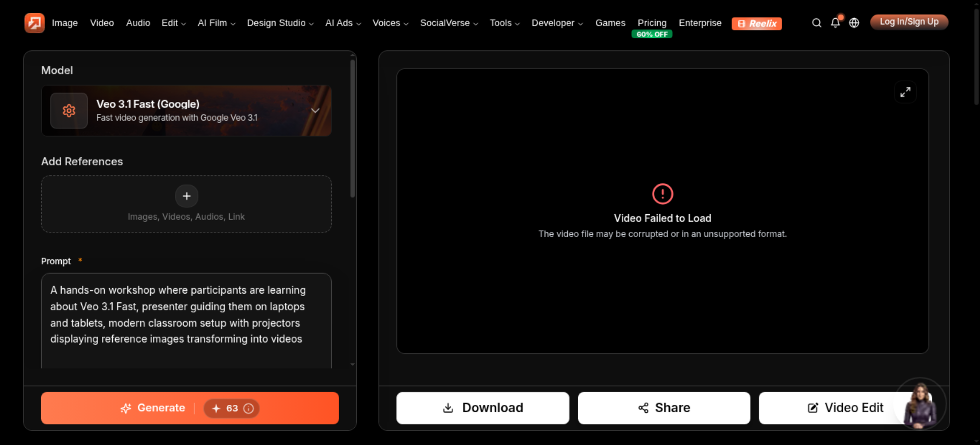This screenshot has width=980, height=445.
Task: Click the prompt box scroll-down arrow
Action: tap(352, 365)
